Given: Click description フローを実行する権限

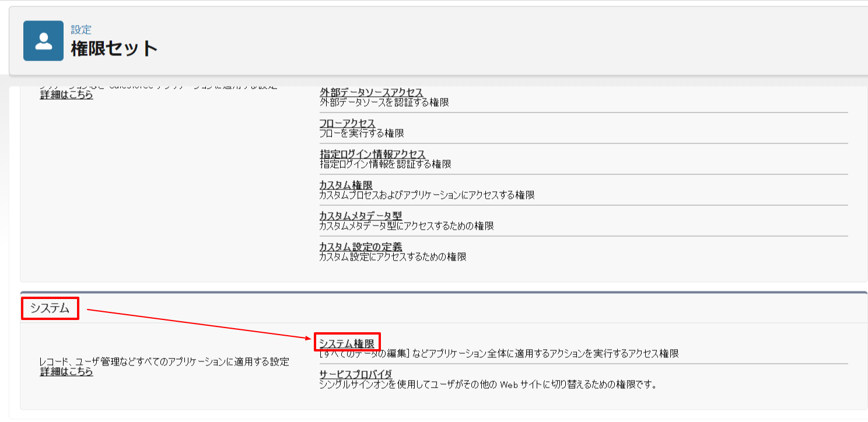Looking at the screenshot, I should click(x=362, y=133).
